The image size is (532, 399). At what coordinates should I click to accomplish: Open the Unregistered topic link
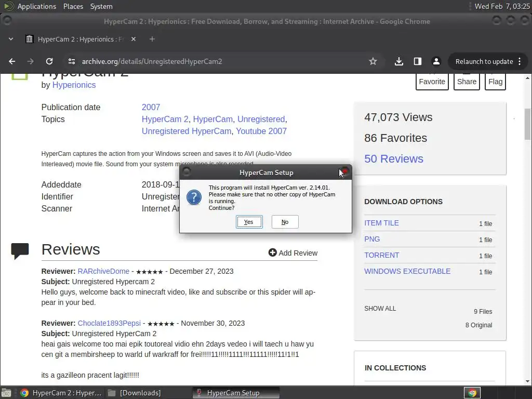point(261,119)
